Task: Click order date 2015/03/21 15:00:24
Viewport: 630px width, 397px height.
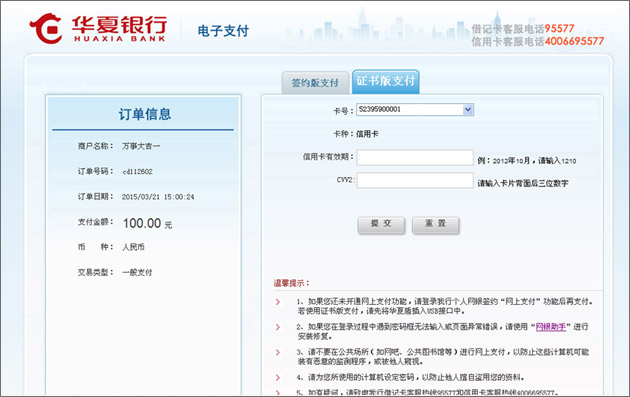Action: click(x=158, y=197)
